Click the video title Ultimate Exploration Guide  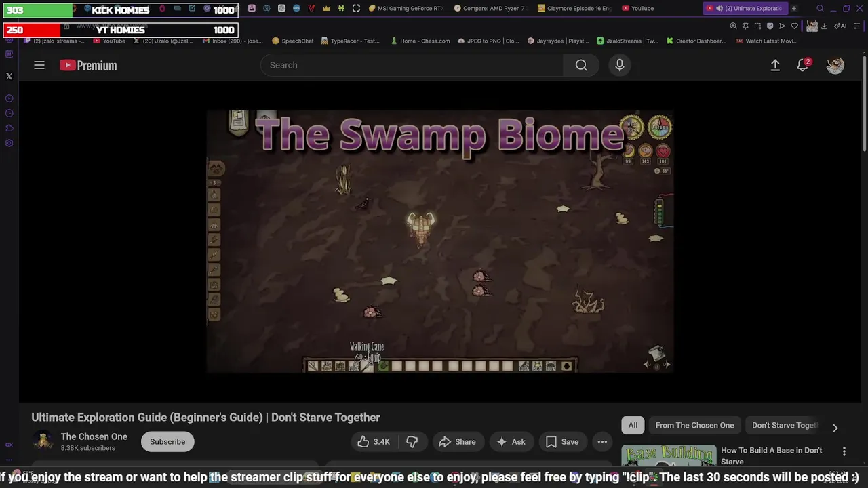(x=205, y=418)
